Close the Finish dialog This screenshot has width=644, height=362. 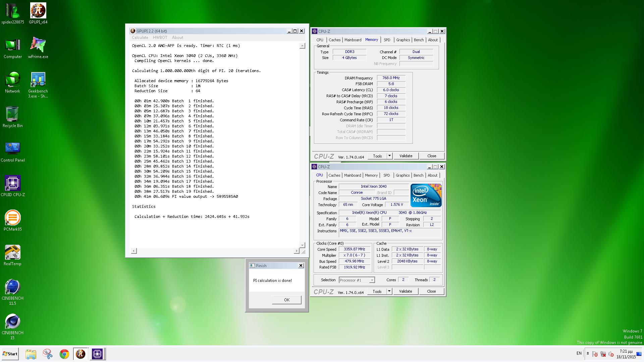coord(301,265)
